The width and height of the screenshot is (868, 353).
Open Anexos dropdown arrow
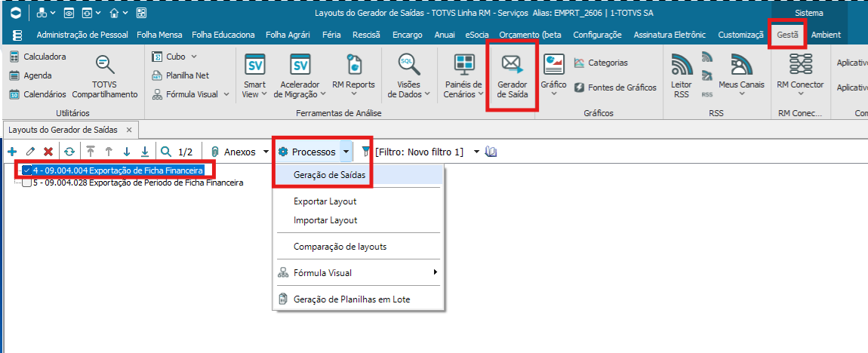pos(266,152)
